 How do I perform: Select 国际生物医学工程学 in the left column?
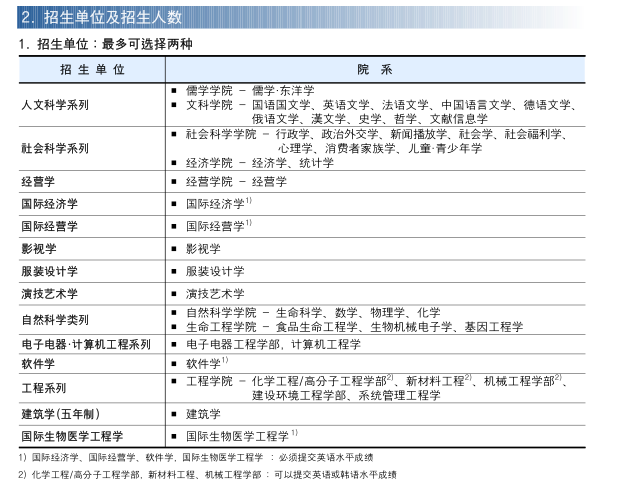(72, 436)
